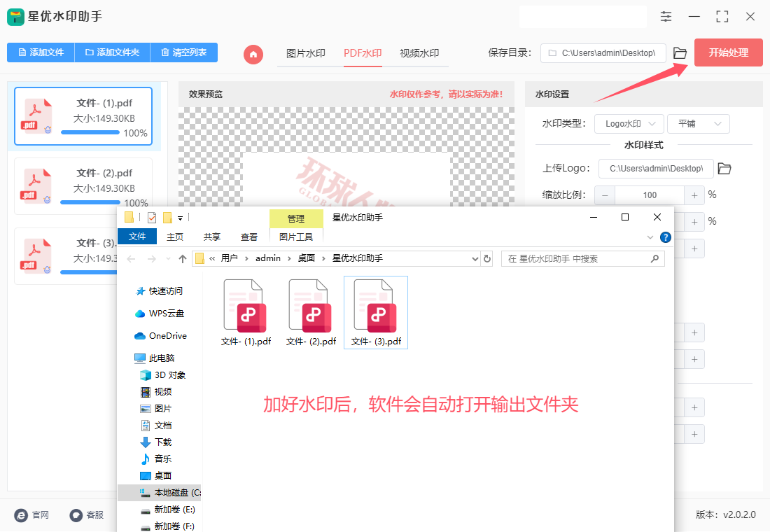Go back in Explorer navigation

[131, 259]
